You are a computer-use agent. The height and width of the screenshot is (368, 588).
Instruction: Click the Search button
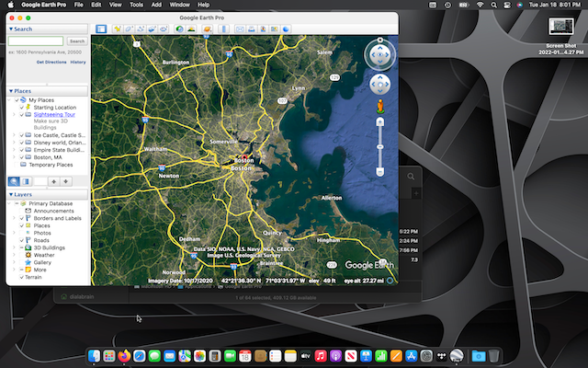tap(77, 41)
